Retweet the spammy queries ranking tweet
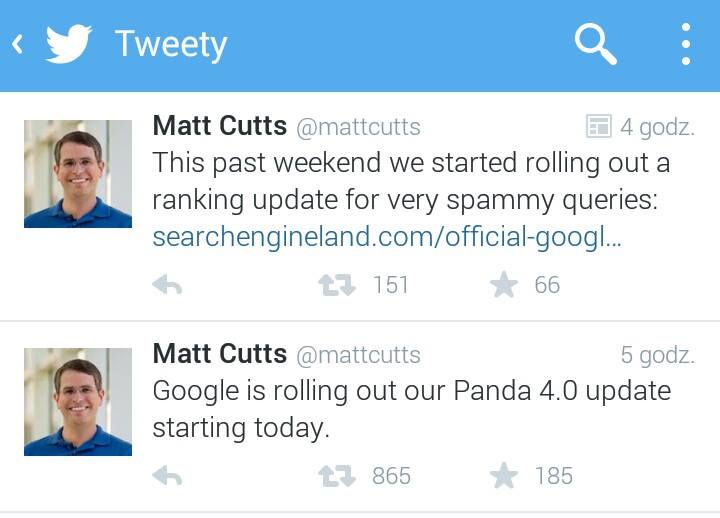 (336, 286)
